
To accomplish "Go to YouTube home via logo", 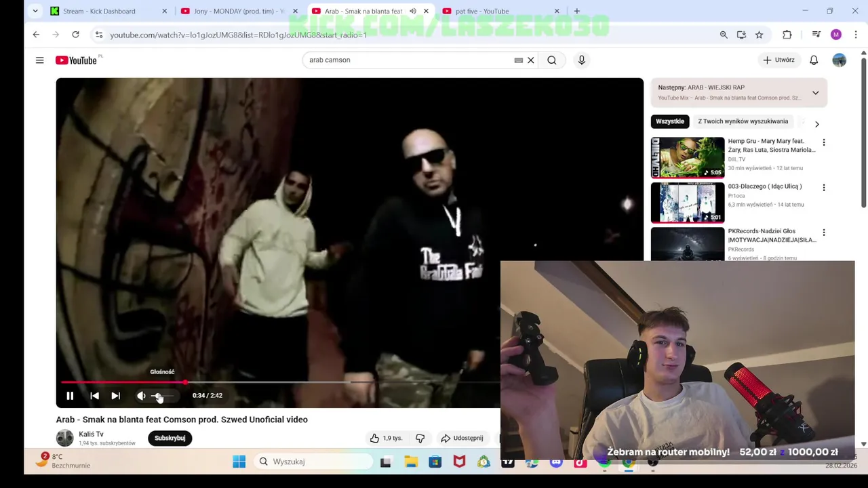I will (x=77, y=60).
